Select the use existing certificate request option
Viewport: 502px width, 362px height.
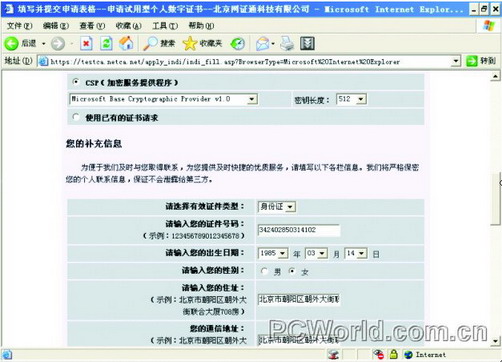point(76,117)
